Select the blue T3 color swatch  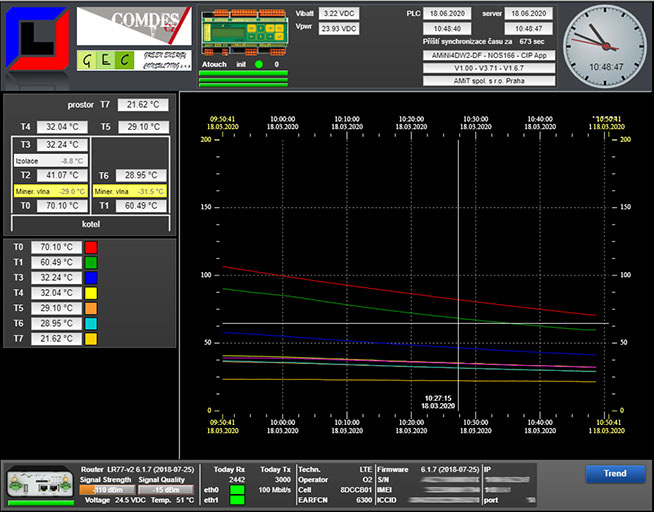90,278
